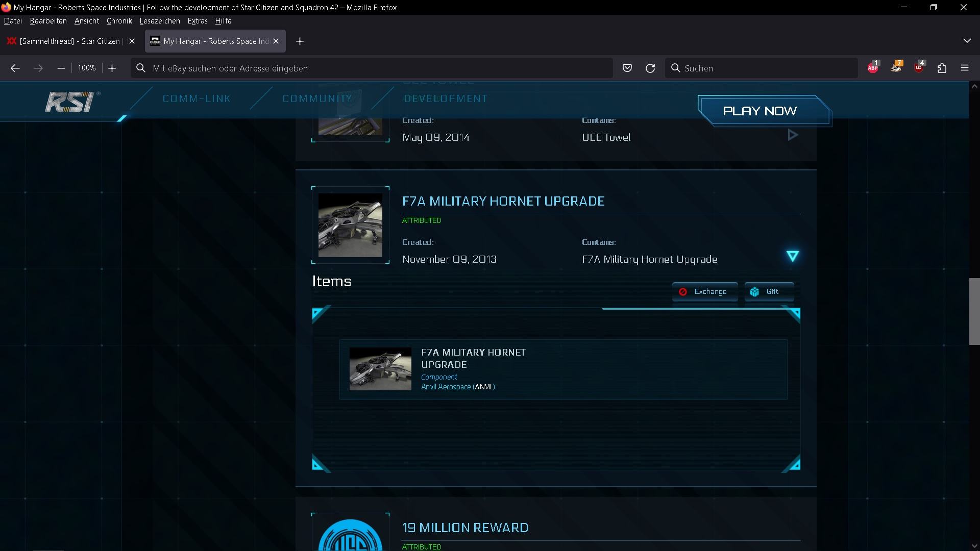The image size is (980, 551).
Task: Restore down the Firefox window
Action: tap(934, 7)
